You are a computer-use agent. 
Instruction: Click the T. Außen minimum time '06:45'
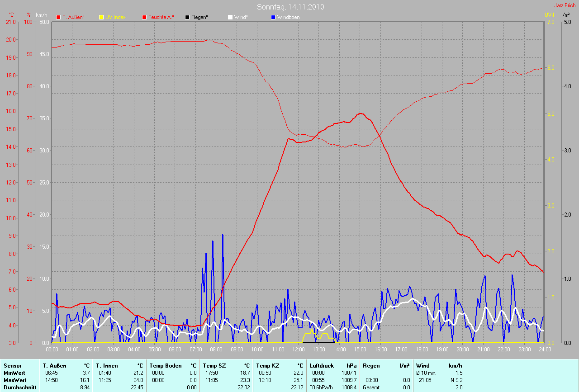coord(52,373)
